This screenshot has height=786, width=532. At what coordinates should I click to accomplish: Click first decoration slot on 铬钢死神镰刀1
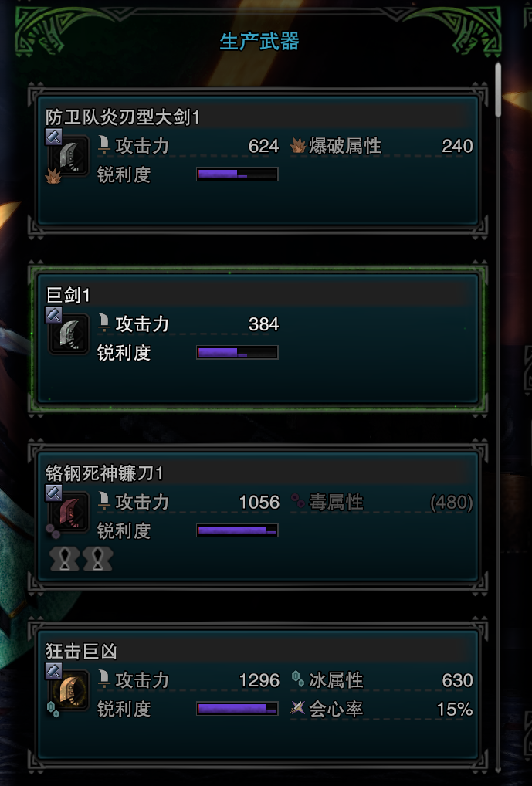click(65, 559)
